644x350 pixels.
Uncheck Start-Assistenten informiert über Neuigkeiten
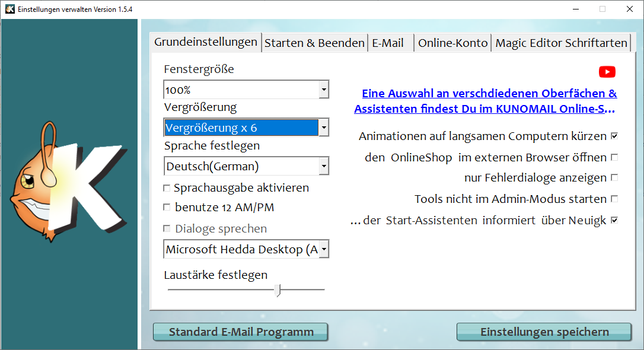pyautogui.click(x=614, y=221)
